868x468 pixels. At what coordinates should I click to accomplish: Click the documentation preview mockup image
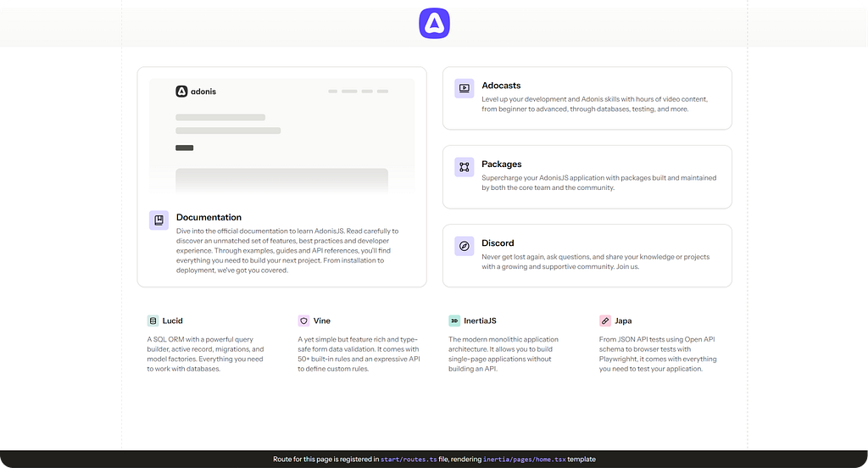point(281,136)
